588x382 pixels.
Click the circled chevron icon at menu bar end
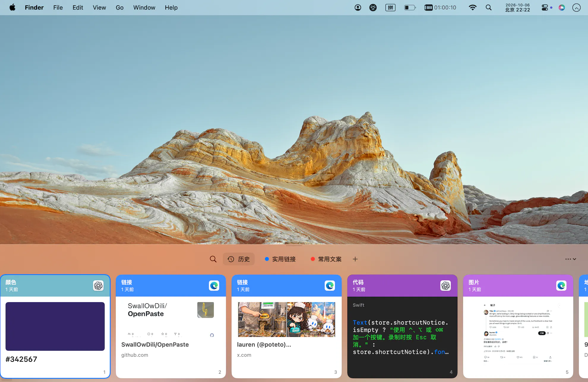tap(576, 7)
